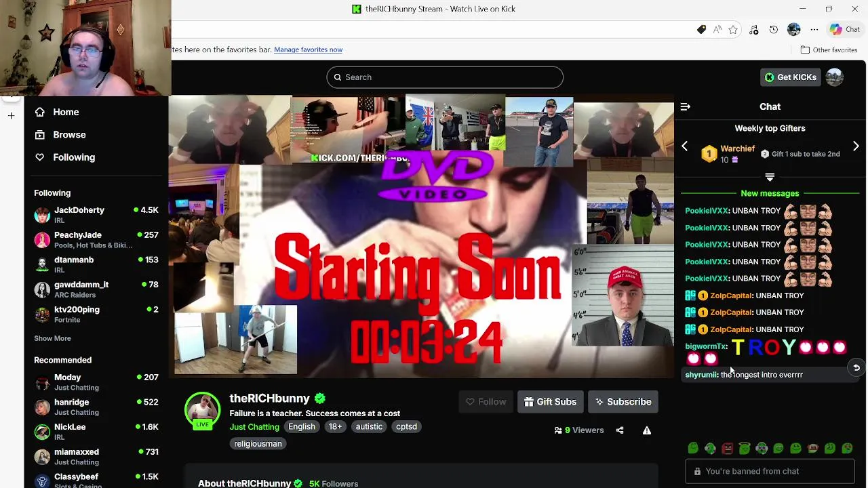Screen dimensions: 868x488
Task: Open ktv200ping Fortnite channel
Action: click(x=96, y=314)
